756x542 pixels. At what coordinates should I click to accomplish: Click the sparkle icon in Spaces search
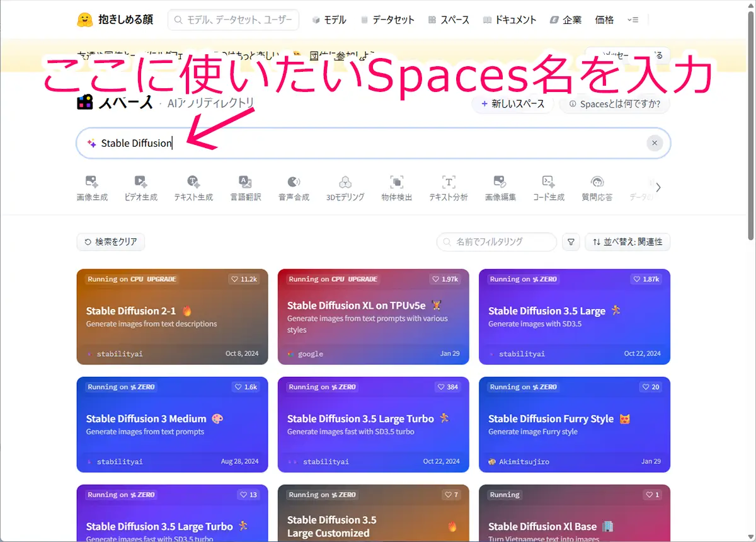[91, 143]
